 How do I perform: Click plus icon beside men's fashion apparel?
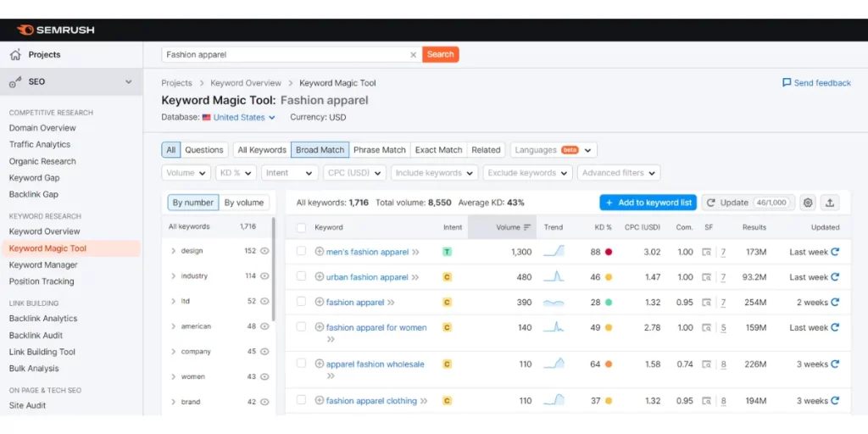(x=319, y=251)
